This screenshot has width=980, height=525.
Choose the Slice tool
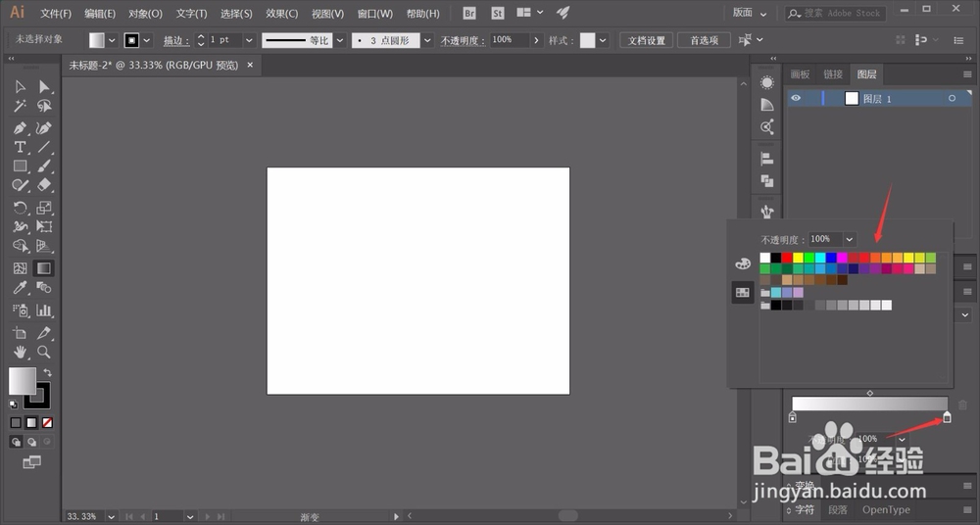click(x=44, y=332)
